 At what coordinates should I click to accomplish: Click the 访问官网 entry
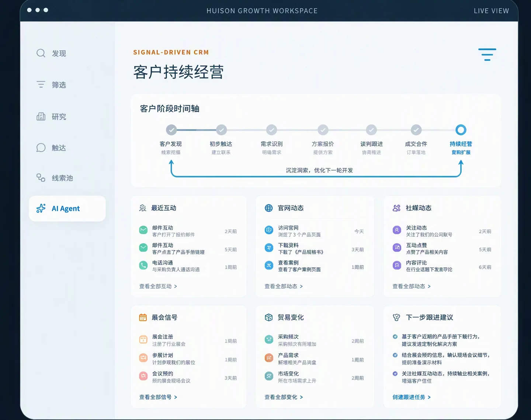pyautogui.click(x=314, y=231)
